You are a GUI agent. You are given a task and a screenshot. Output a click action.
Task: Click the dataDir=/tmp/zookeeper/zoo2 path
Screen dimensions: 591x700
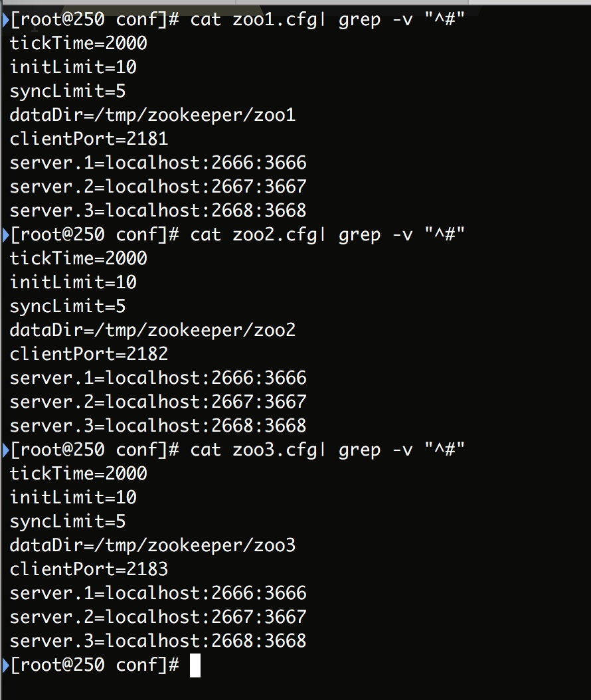[153, 330]
